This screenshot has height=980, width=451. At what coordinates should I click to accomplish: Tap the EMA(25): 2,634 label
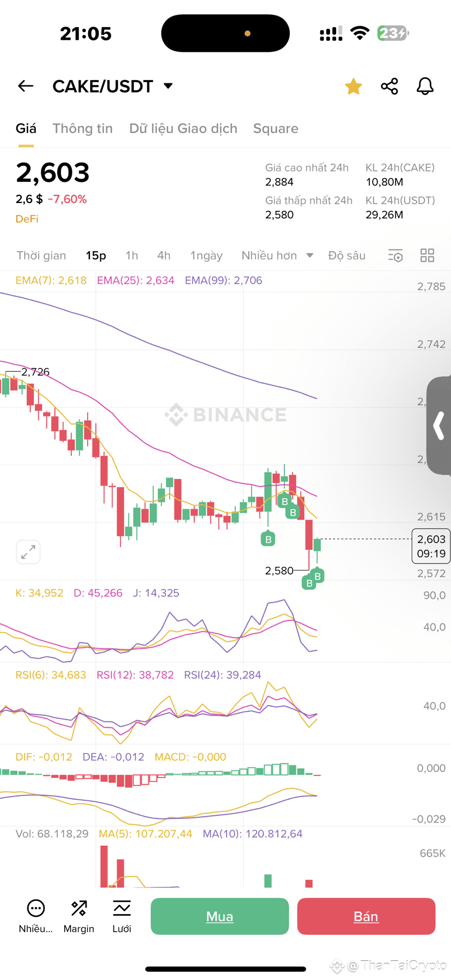click(136, 280)
